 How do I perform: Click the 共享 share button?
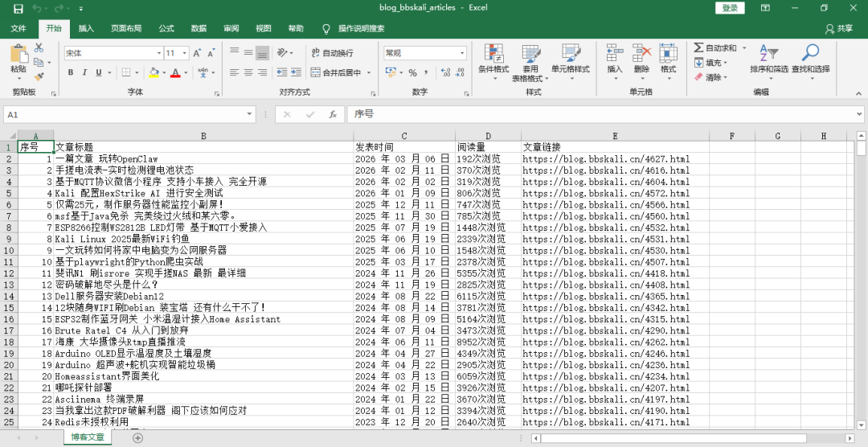click(x=839, y=28)
